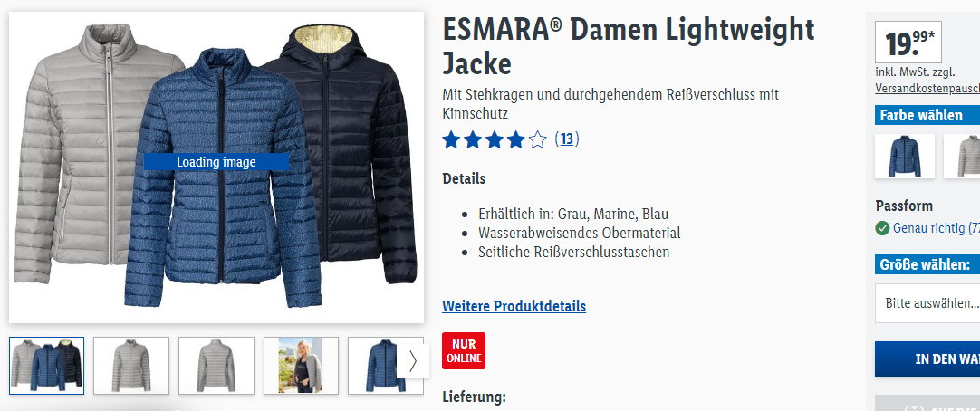Add the jacket to the Warenkorb
This screenshot has height=411, width=980.
(x=927, y=359)
